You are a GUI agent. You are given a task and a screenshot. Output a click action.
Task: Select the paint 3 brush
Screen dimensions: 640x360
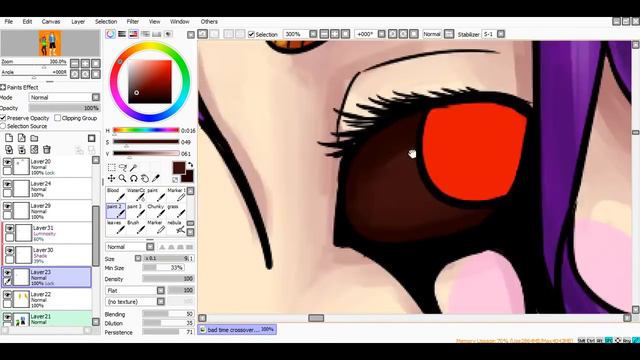point(136,211)
